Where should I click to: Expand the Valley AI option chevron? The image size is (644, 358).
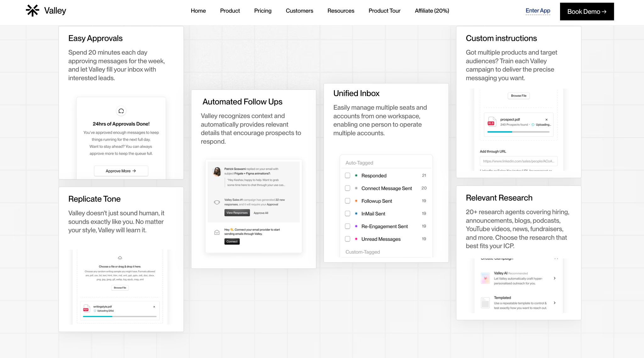[x=555, y=278]
